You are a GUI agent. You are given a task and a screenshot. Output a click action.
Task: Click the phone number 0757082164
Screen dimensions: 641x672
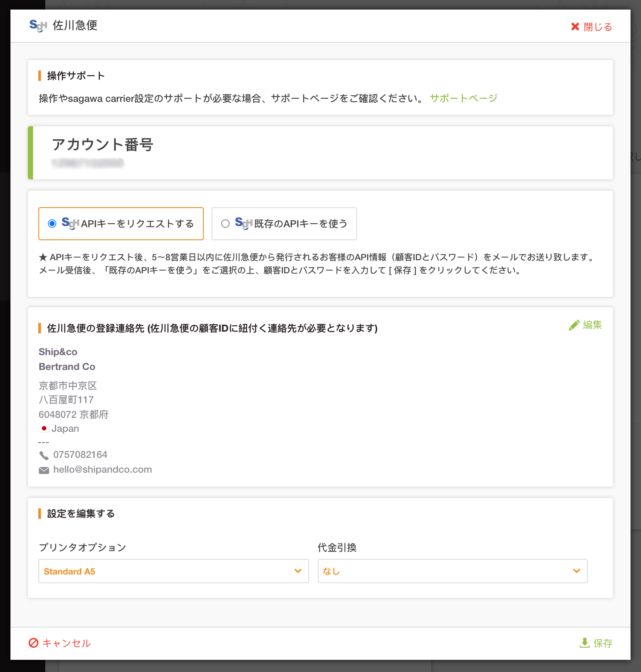(80, 455)
